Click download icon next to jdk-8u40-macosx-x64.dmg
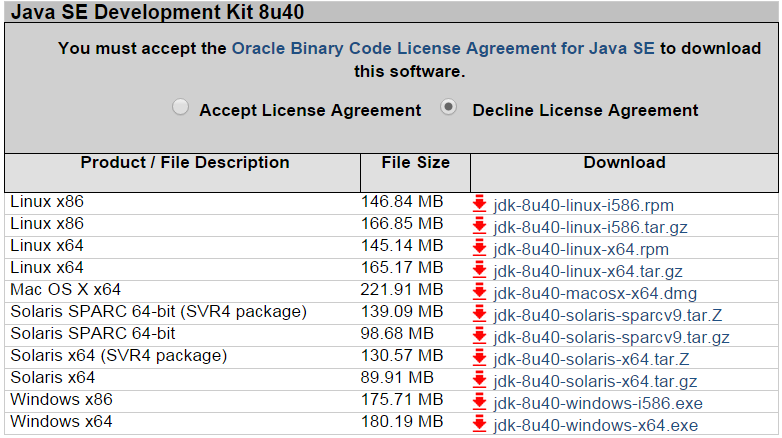Viewport: 782px width, 438px height. (480, 293)
